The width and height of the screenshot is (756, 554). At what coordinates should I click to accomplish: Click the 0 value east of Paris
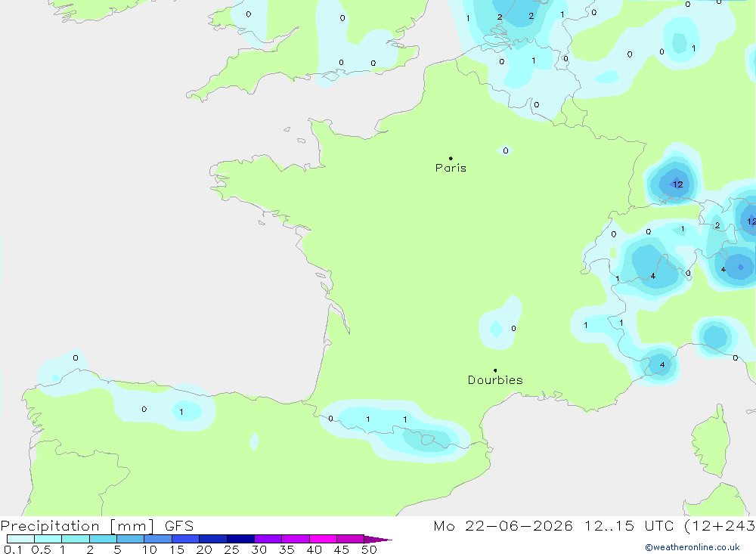[x=505, y=150]
